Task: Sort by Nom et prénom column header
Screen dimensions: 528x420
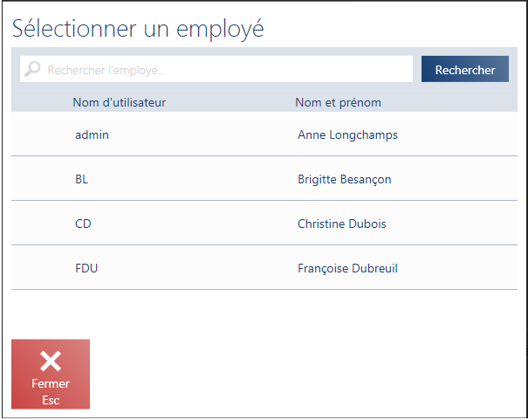Action: (x=338, y=102)
